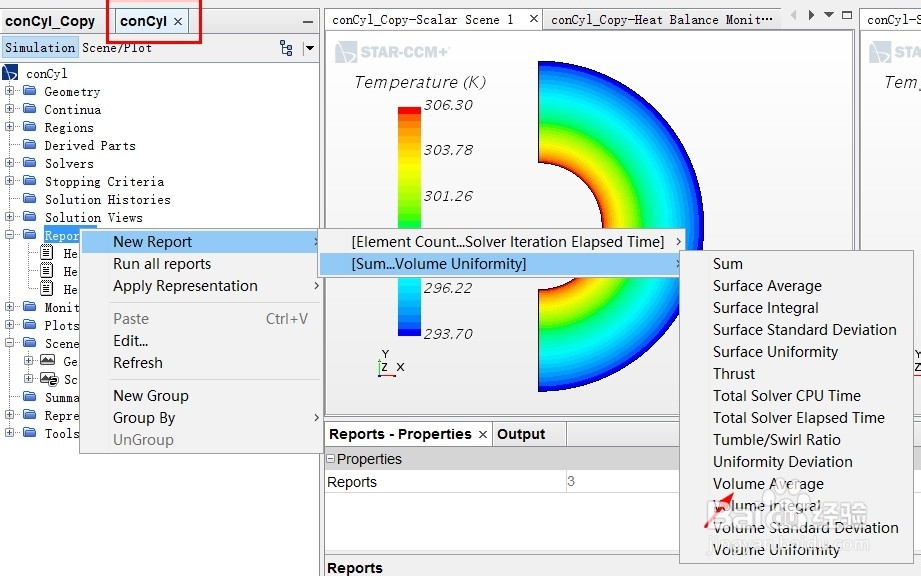Expand the Monitors node

click(x=9, y=307)
